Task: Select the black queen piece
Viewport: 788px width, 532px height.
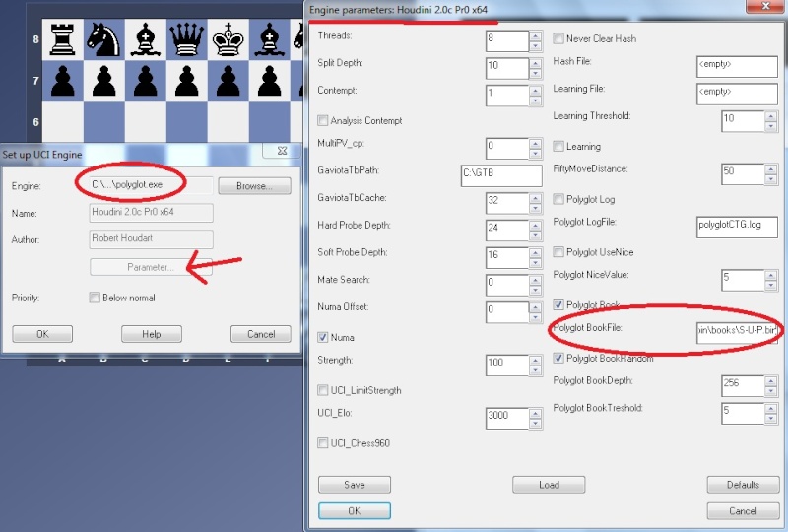Action: tap(186, 39)
